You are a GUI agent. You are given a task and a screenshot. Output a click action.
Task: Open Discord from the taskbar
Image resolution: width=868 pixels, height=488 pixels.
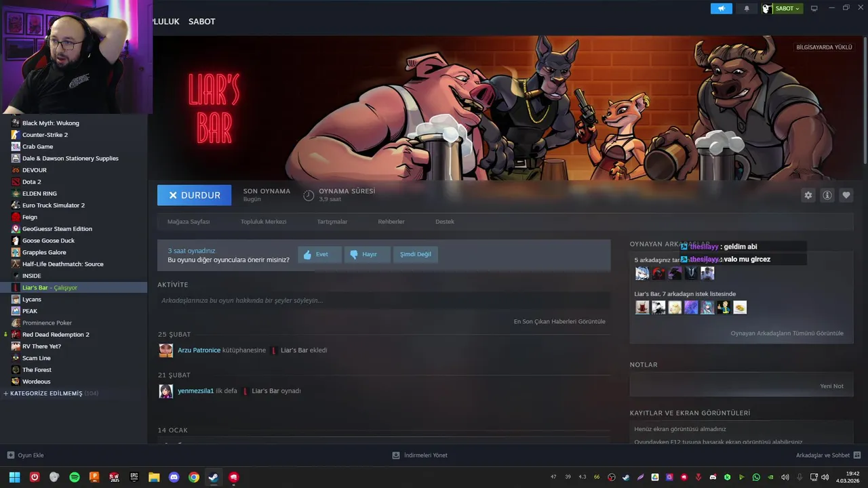tap(174, 477)
